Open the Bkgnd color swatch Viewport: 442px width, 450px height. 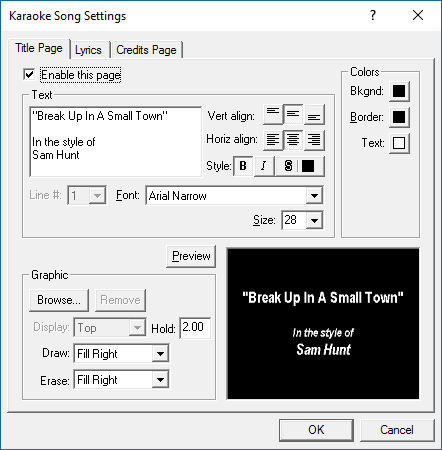[x=399, y=91]
